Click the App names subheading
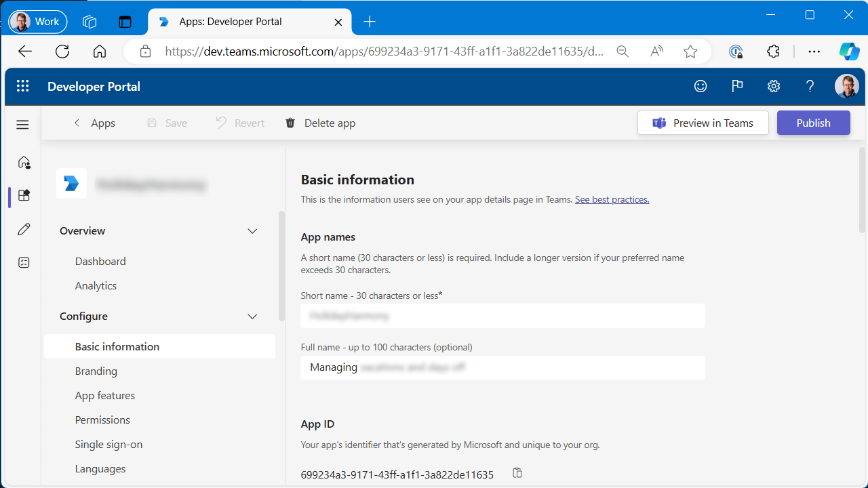This screenshot has height=488, width=868. point(328,237)
